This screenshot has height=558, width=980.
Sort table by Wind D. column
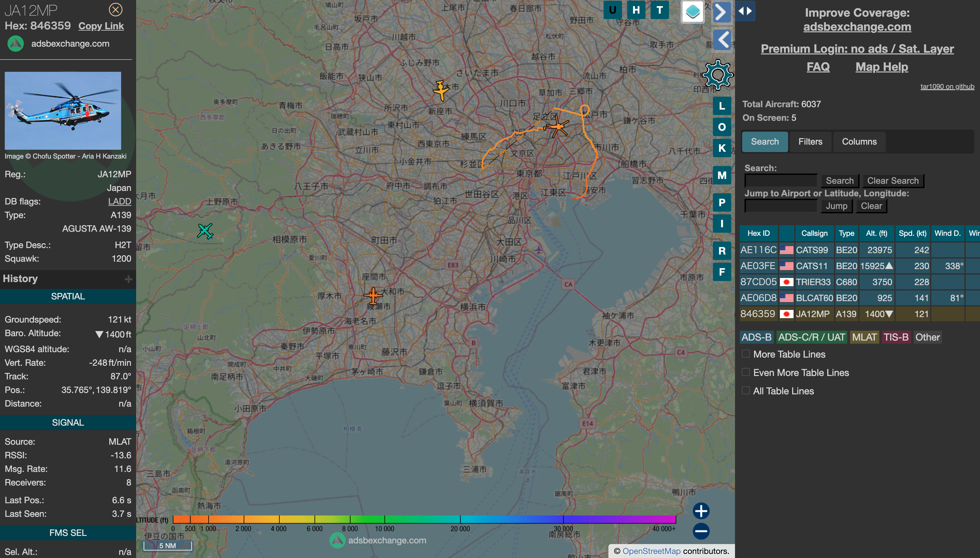pyautogui.click(x=947, y=233)
